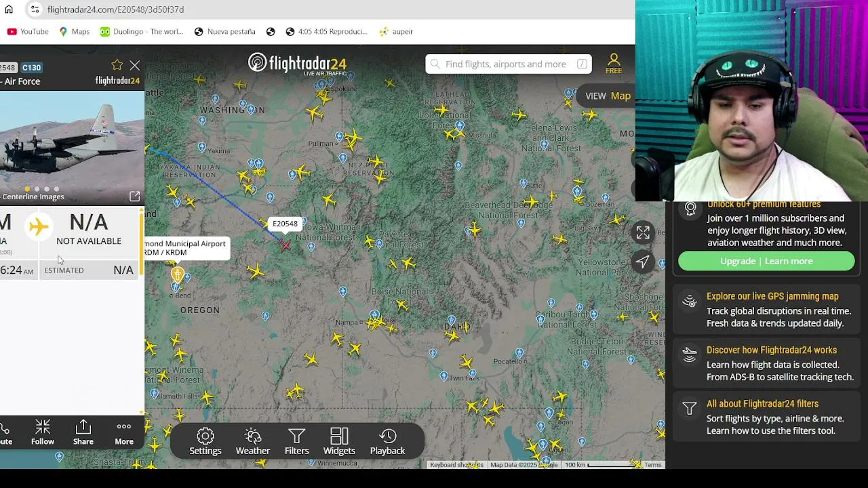Select the red E20548 aircraft on map
Screen dimensions: 868x488
pyautogui.click(x=285, y=245)
